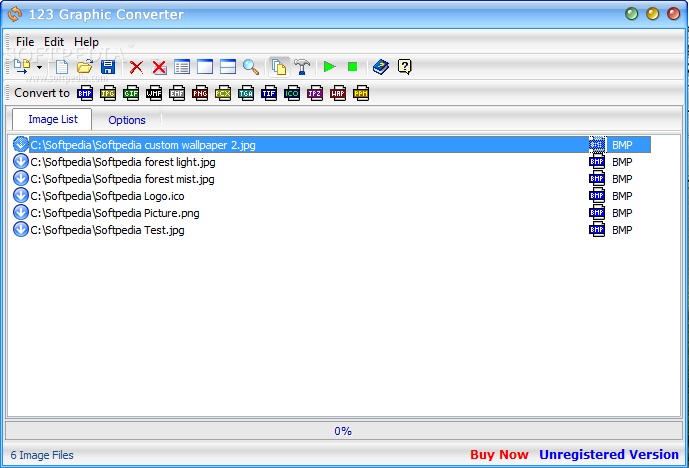The height and width of the screenshot is (468, 689).
Task: Maximize window with yellow title button
Action: pyautogui.click(x=653, y=14)
